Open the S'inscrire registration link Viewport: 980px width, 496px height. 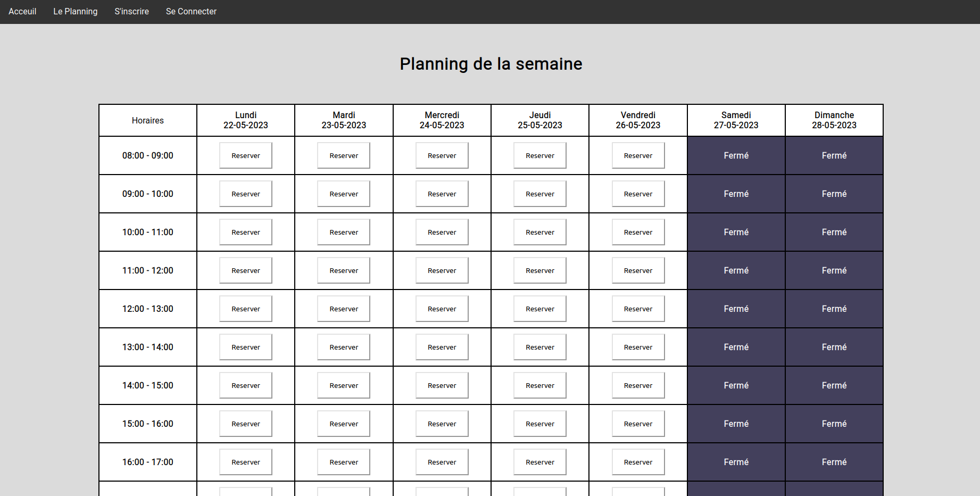tap(131, 11)
